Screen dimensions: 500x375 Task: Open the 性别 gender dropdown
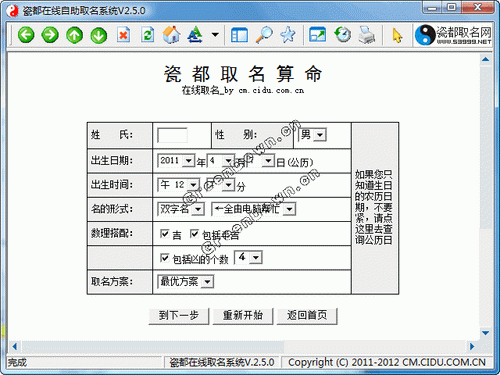point(312,135)
